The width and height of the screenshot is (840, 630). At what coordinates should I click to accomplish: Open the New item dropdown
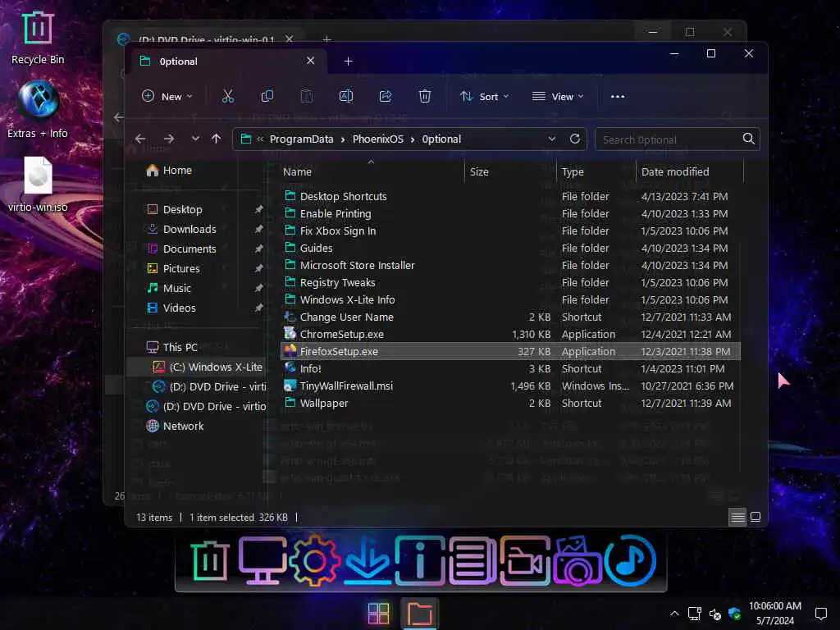tap(167, 97)
